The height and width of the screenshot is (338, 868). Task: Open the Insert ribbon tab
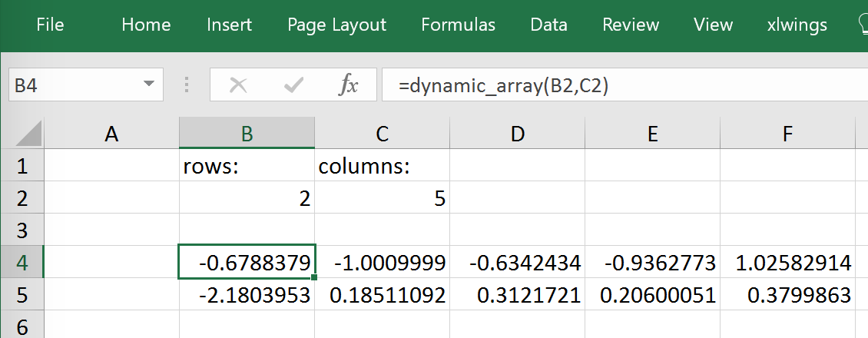(x=229, y=25)
